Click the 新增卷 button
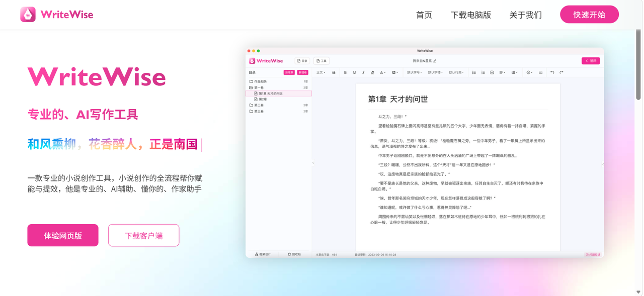The image size is (644, 296). click(x=302, y=73)
